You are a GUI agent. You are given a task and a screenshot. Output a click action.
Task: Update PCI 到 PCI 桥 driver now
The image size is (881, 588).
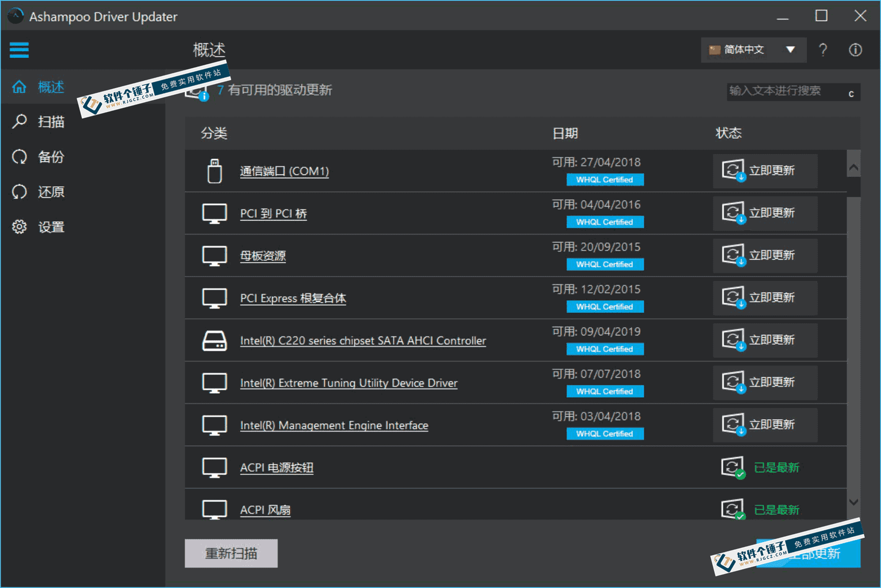(x=765, y=213)
